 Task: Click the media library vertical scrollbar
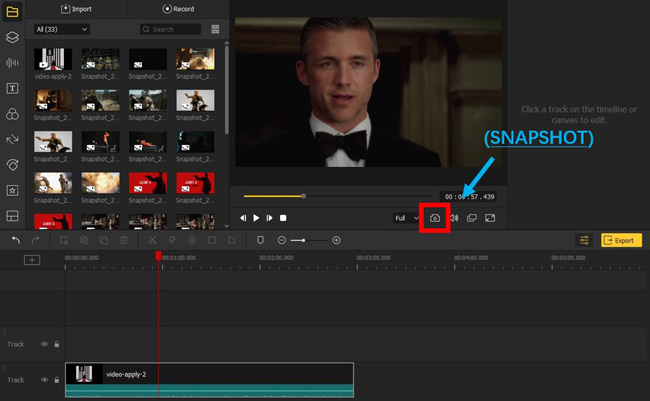tap(226, 89)
